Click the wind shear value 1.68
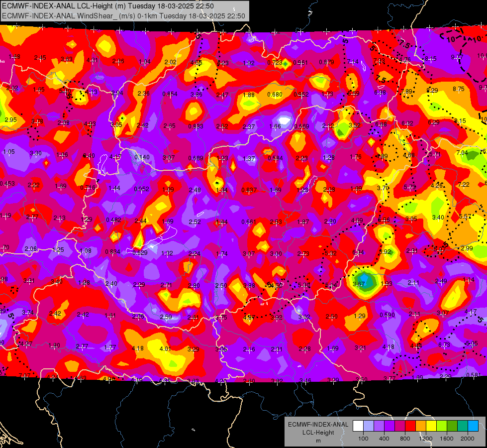487x448 pixels. tap(14, 57)
